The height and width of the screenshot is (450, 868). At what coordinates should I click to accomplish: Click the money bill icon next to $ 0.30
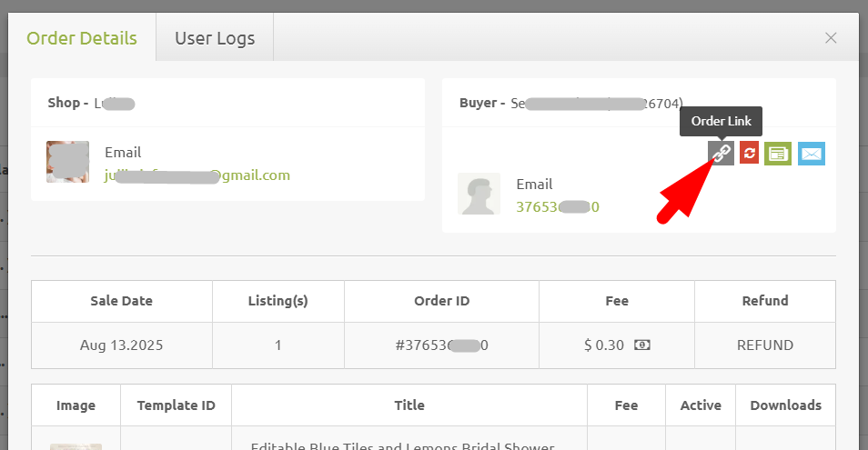[642, 345]
